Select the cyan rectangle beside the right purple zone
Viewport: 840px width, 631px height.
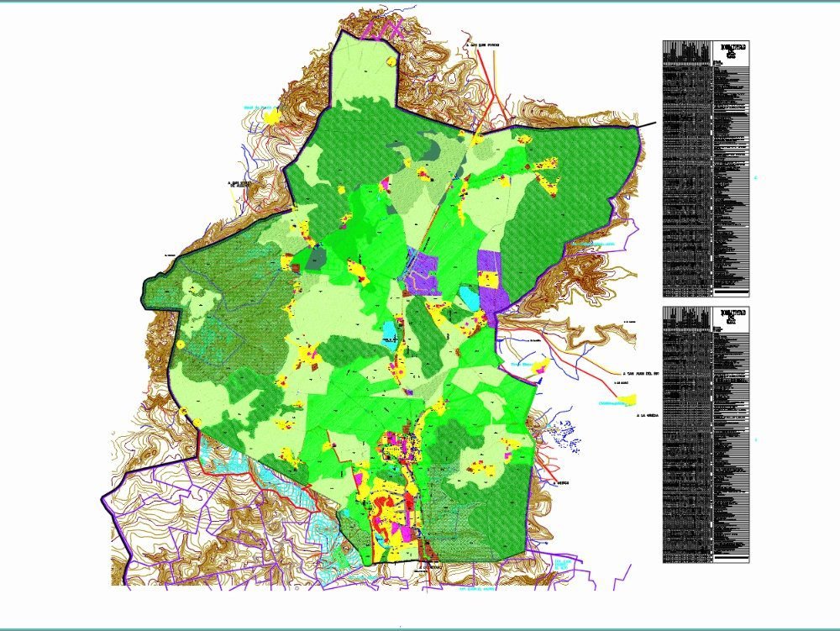click(468, 296)
